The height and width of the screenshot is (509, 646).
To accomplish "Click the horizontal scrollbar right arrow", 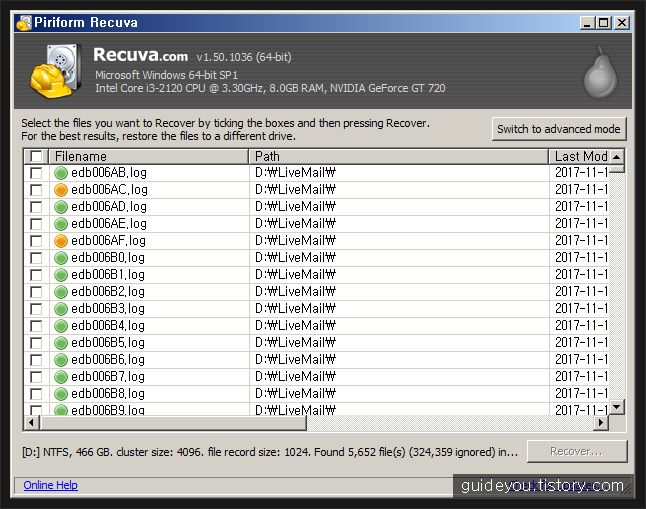I will click(x=601, y=422).
